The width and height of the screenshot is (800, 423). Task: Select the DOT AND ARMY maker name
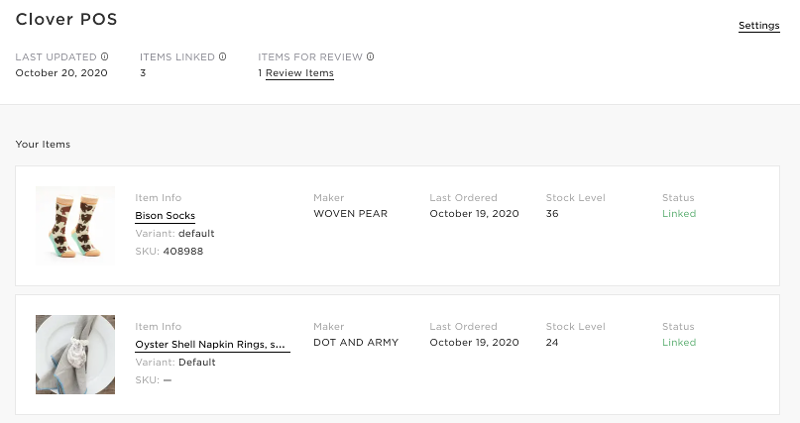(x=356, y=342)
